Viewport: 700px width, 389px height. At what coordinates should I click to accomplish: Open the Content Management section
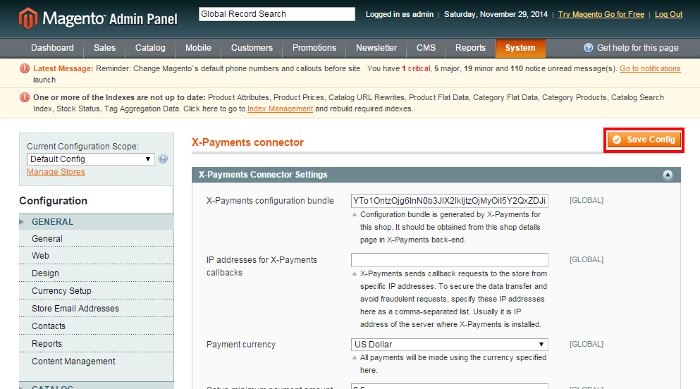point(96,361)
